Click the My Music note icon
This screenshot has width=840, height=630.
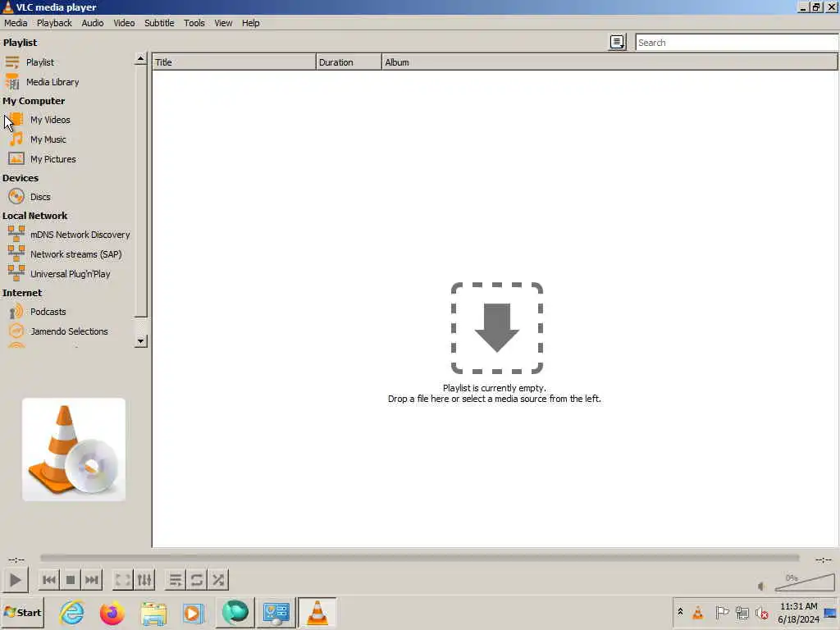point(16,139)
